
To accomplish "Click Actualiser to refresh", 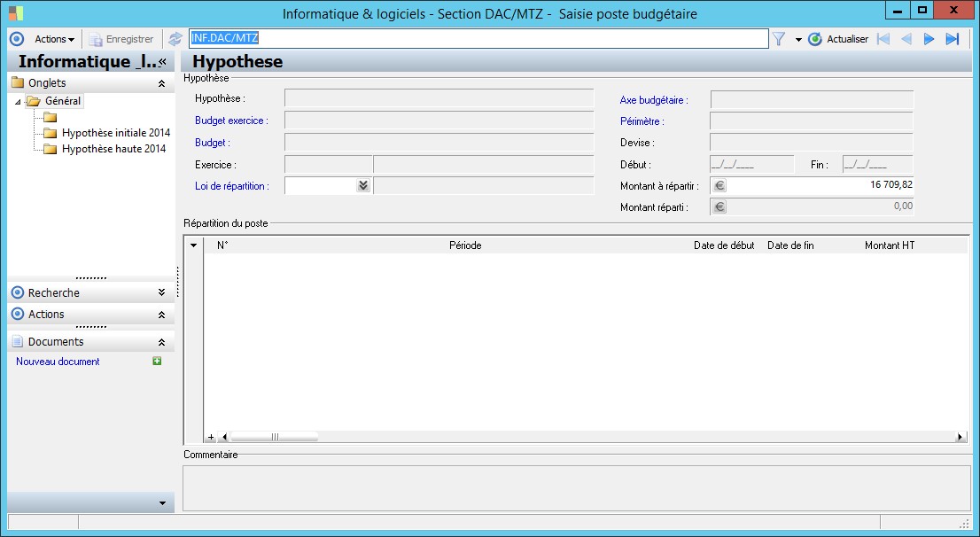I will pos(838,39).
